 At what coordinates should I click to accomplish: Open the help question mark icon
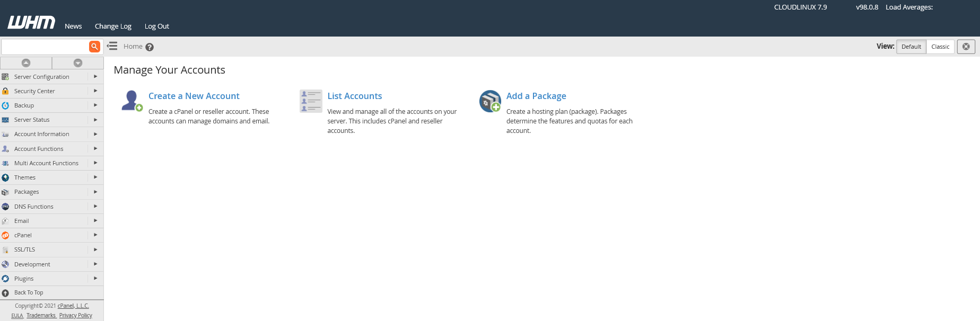(150, 47)
